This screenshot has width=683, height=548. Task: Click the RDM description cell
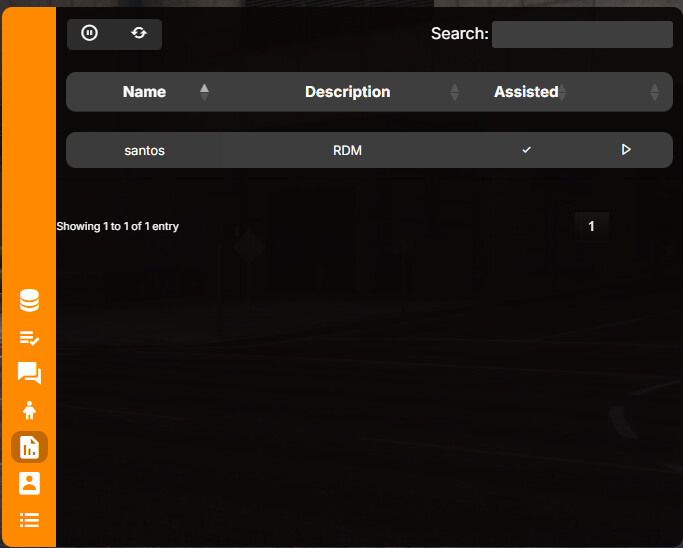pyautogui.click(x=347, y=150)
